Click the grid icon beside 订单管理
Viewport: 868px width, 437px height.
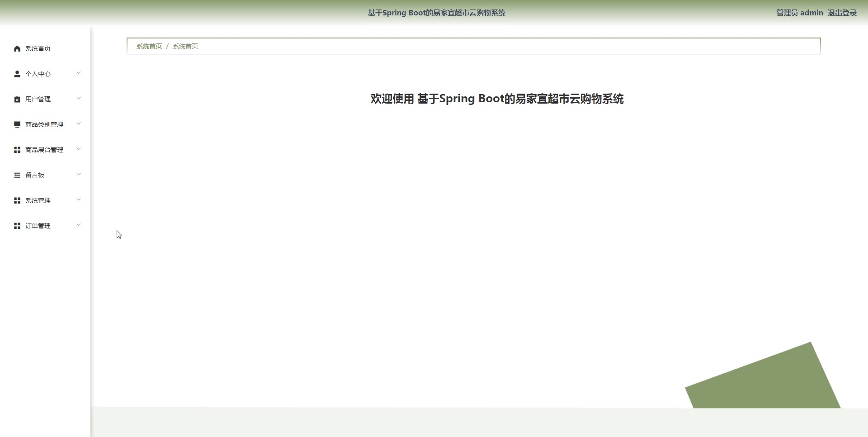[17, 226]
